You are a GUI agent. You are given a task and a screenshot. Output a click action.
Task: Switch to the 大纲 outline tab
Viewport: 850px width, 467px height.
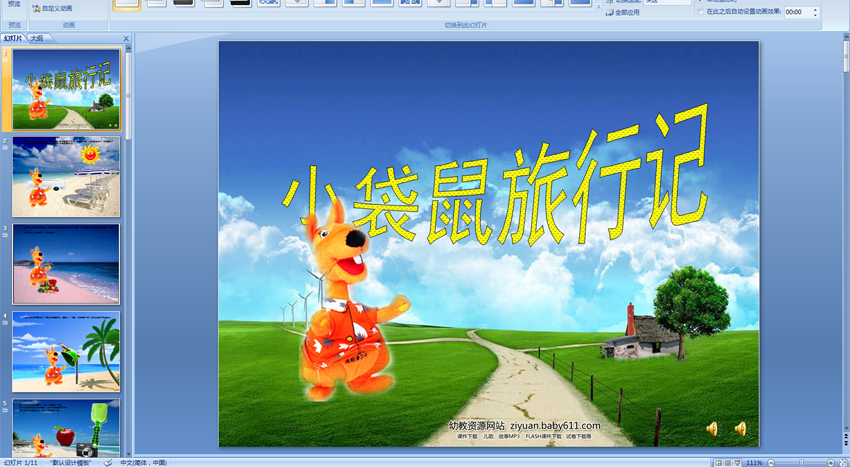click(36, 39)
